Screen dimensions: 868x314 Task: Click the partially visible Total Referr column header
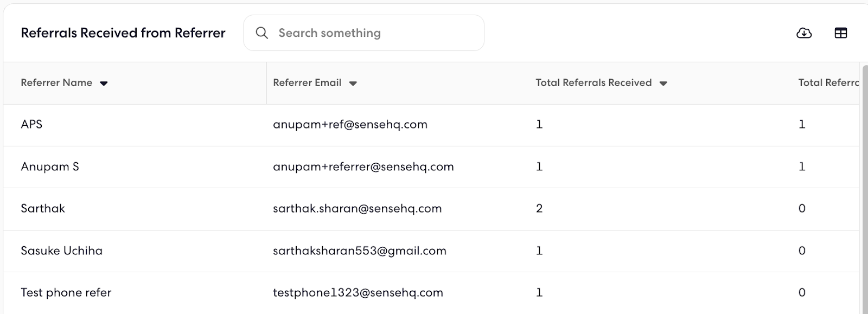coord(828,83)
